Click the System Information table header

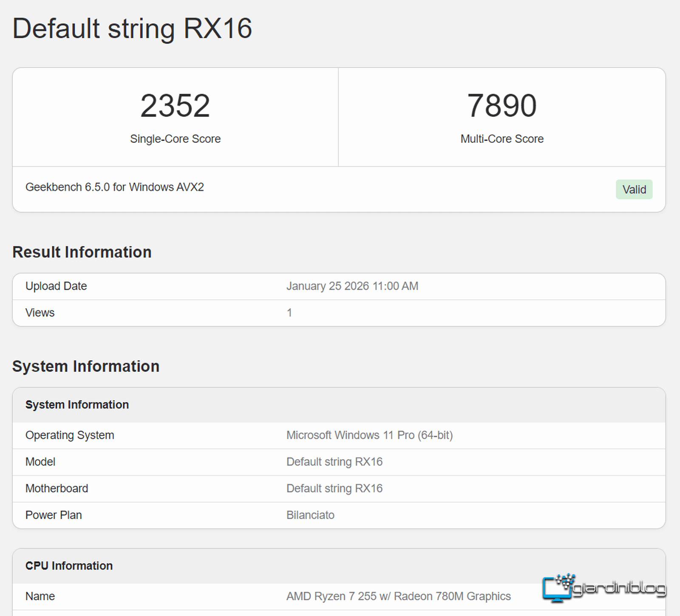[77, 405]
